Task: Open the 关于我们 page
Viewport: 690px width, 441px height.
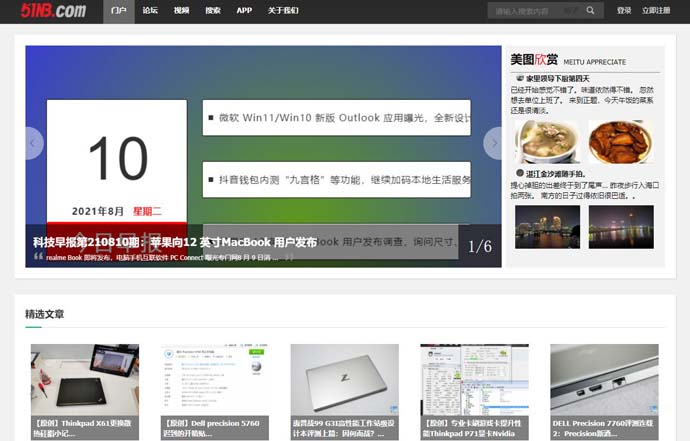Action: pyautogui.click(x=283, y=11)
